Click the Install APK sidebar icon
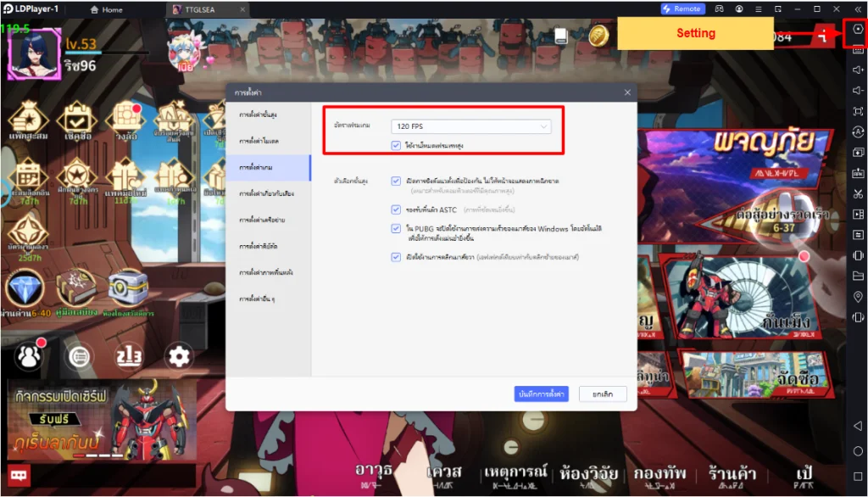This screenshot has height=497, width=868. click(x=858, y=173)
